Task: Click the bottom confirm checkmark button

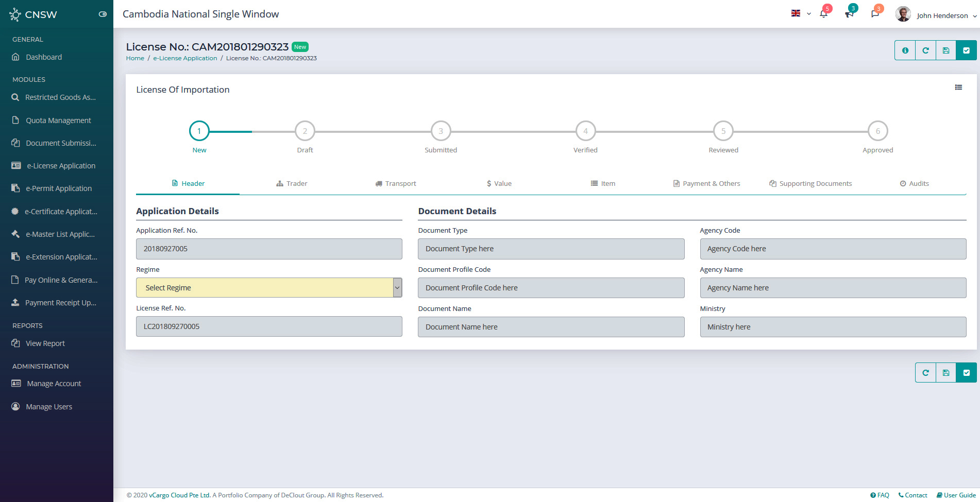Action: point(966,373)
